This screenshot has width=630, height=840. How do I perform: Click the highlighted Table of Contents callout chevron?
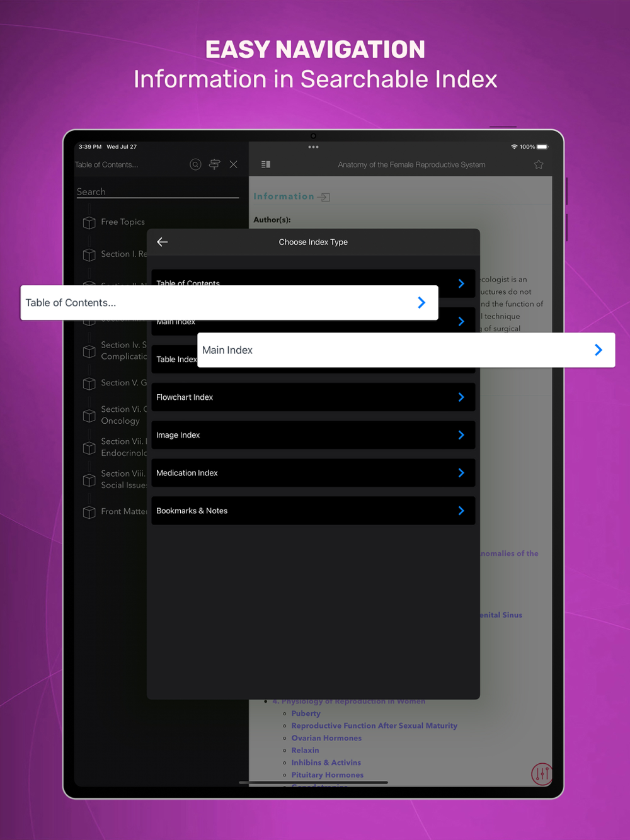(421, 303)
